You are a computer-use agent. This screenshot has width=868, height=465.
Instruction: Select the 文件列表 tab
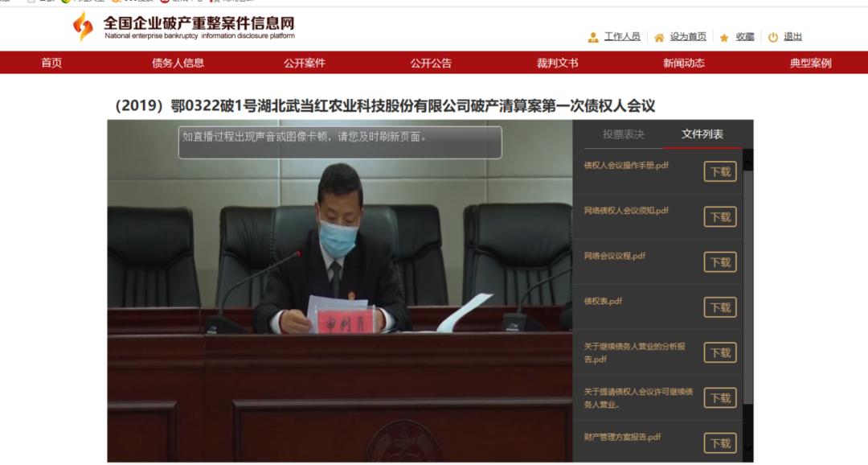tap(702, 134)
